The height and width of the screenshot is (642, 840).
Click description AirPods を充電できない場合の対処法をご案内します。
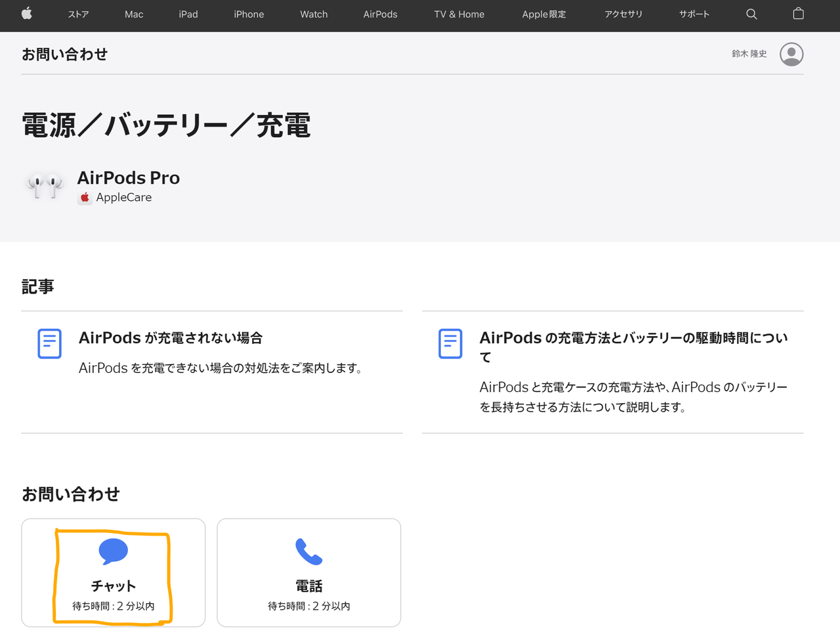[x=222, y=368]
